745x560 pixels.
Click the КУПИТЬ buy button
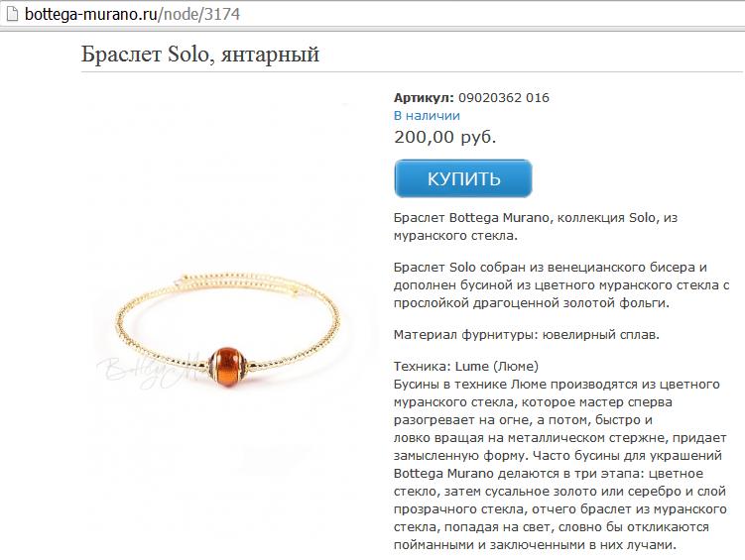pos(463,178)
